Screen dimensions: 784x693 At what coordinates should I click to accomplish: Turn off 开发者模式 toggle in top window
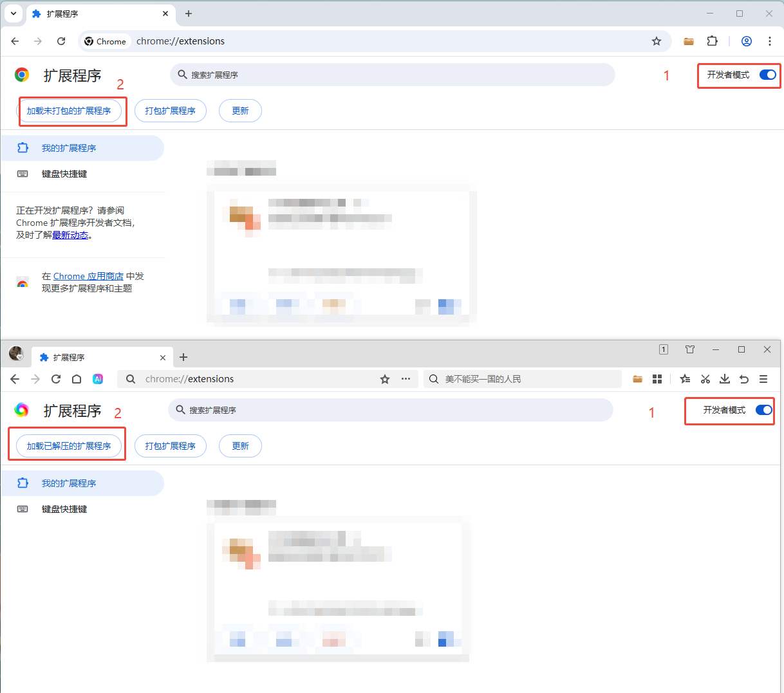point(768,75)
